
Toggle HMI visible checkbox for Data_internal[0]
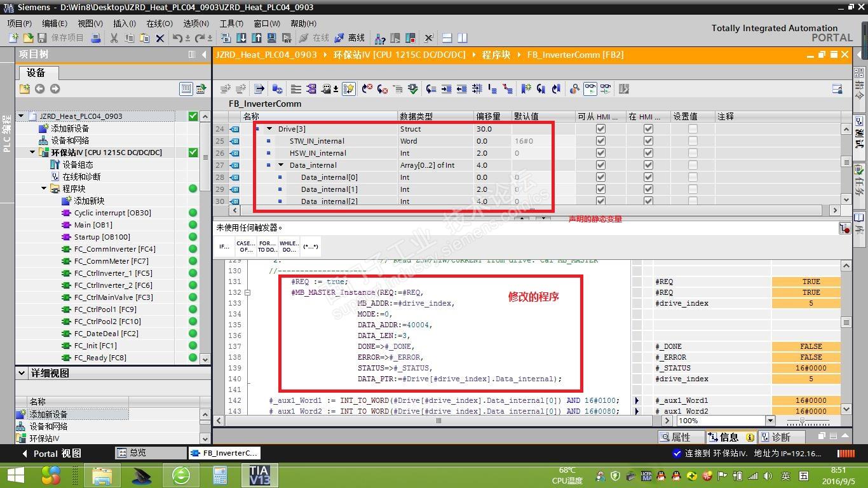coord(648,177)
